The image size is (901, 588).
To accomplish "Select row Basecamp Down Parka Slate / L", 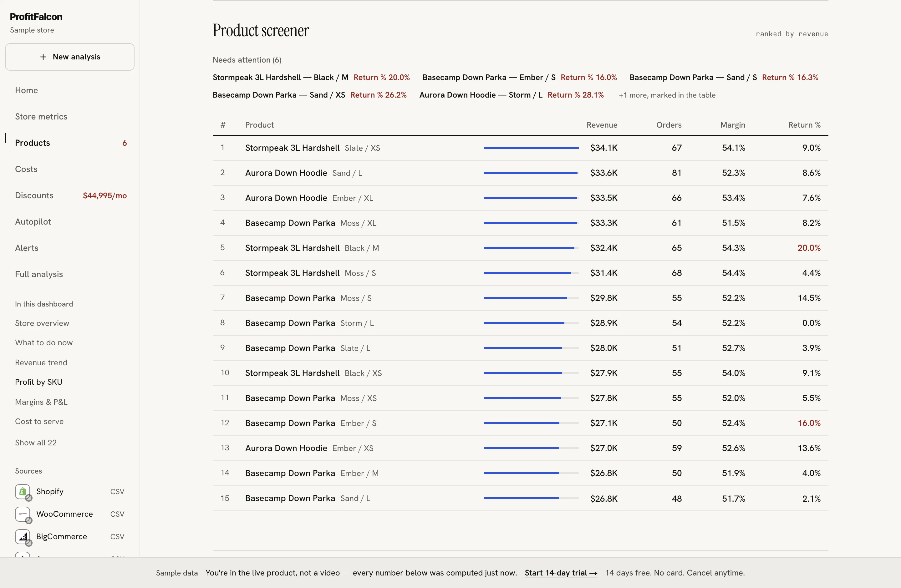I will [x=521, y=348].
